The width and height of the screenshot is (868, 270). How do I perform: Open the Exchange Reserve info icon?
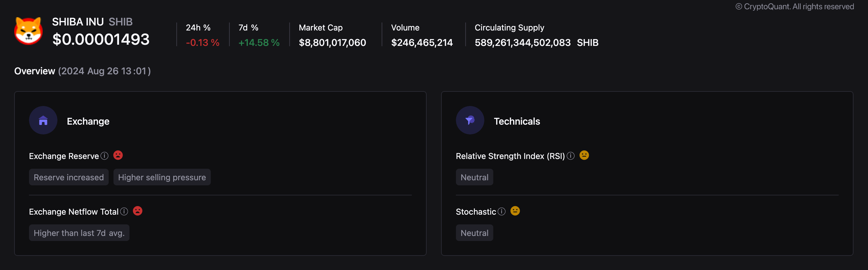(105, 156)
